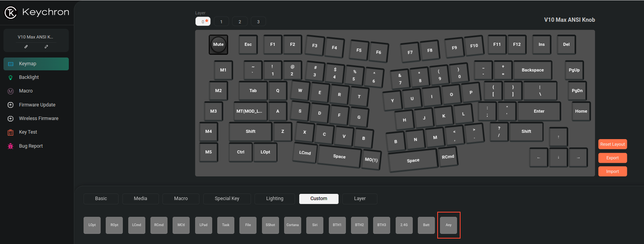The height and width of the screenshot is (244, 644).
Task: Open the Key Test page
Action: coord(36,132)
